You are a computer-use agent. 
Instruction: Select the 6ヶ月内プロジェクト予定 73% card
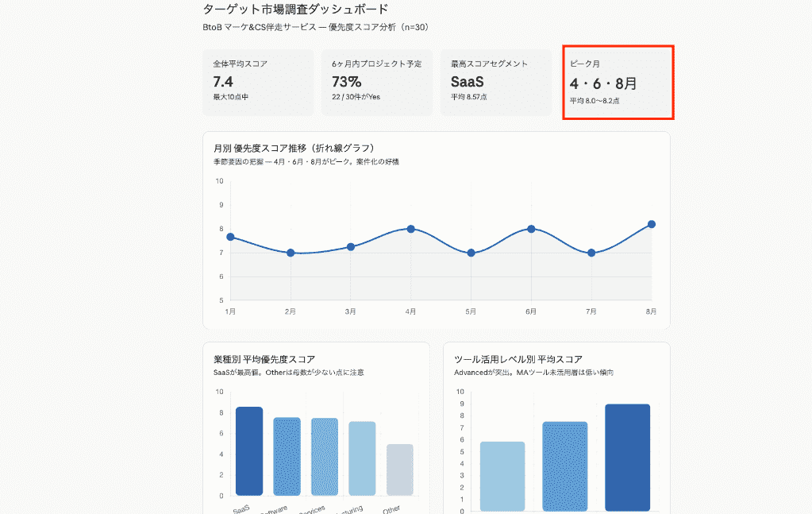[x=377, y=83]
